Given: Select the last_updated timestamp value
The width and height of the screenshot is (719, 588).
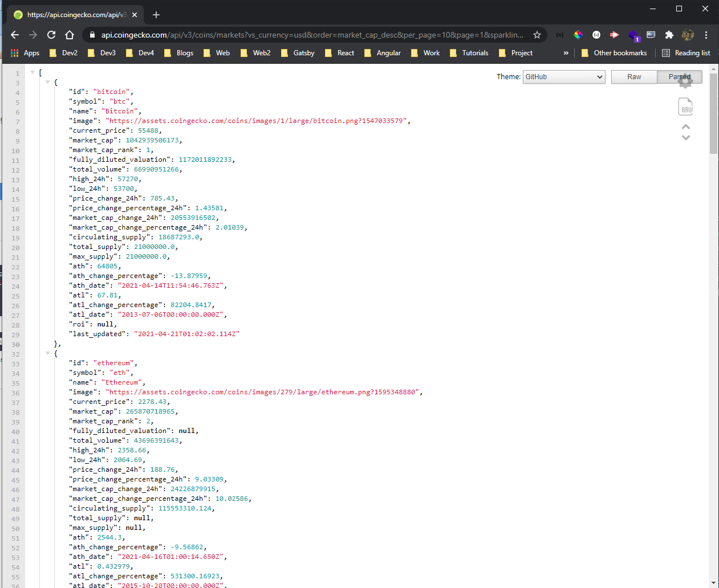Looking at the screenshot, I should coord(187,334).
